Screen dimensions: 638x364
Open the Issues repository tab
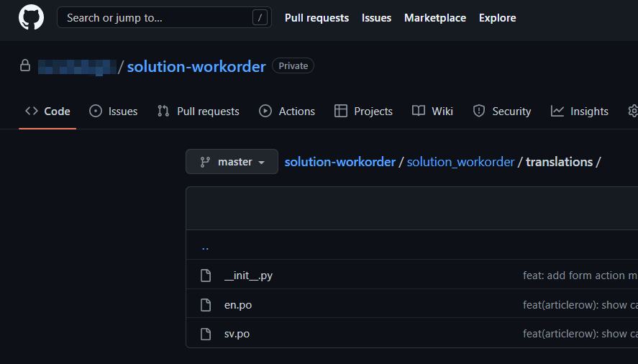point(114,112)
